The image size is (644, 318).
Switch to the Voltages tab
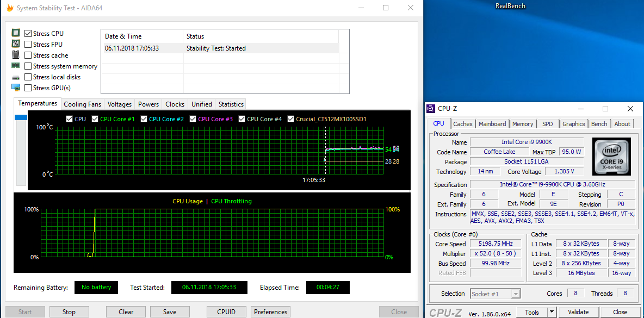click(x=120, y=104)
